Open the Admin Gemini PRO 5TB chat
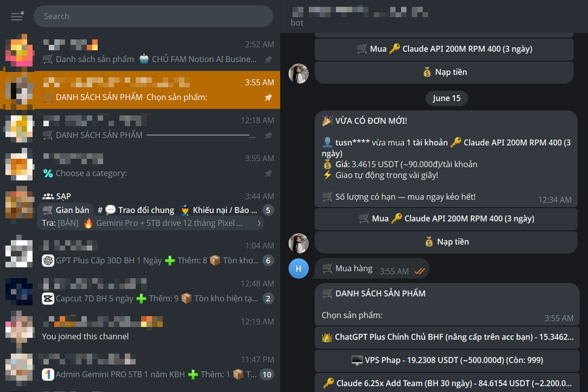Screen dimensions: 588x392 [x=140, y=367]
